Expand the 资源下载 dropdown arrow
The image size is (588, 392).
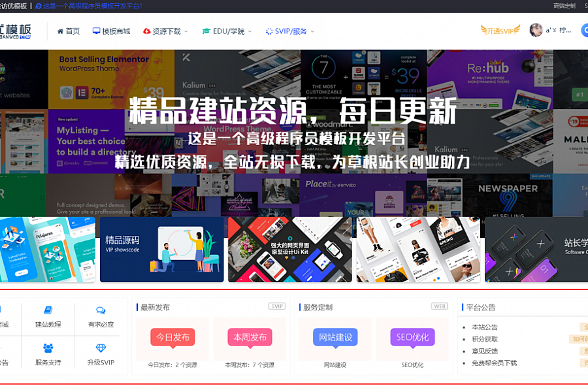[186, 31]
